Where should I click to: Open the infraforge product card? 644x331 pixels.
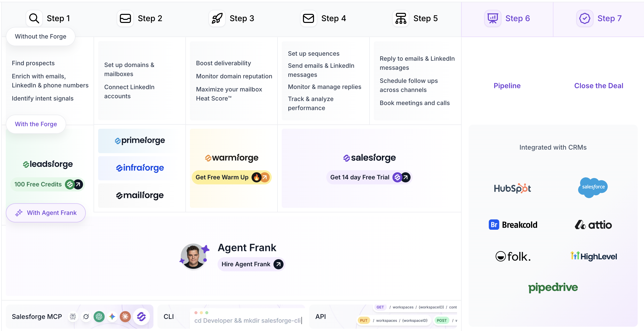coord(140,168)
